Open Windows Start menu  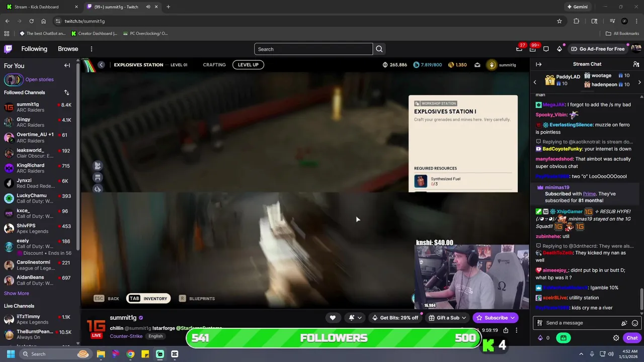click(x=11, y=354)
